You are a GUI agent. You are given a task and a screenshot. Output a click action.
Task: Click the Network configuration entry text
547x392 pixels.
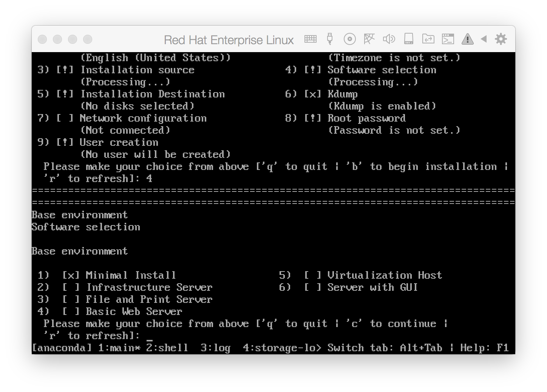point(143,118)
